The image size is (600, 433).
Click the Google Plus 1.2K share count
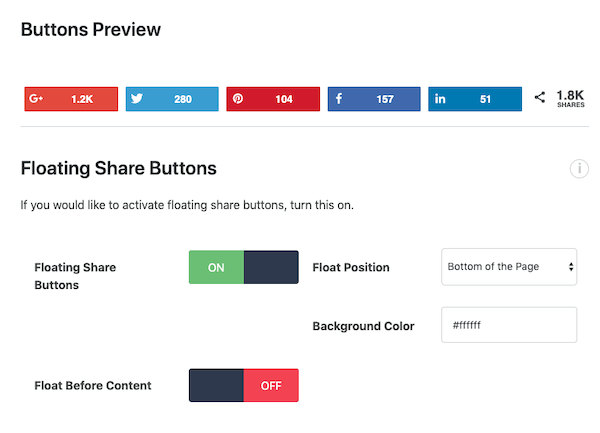click(x=82, y=99)
